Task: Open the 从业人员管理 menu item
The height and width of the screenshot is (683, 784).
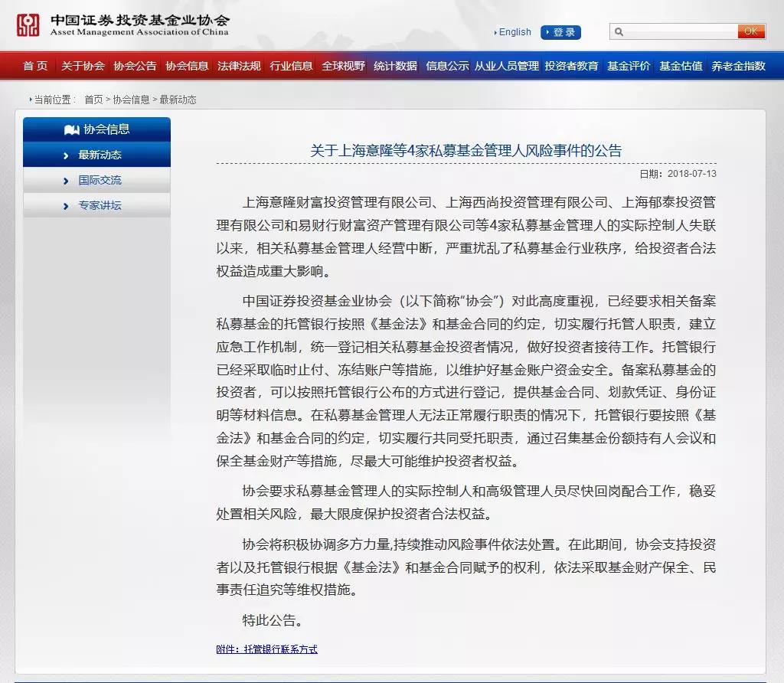Action: pyautogui.click(x=506, y=66)
